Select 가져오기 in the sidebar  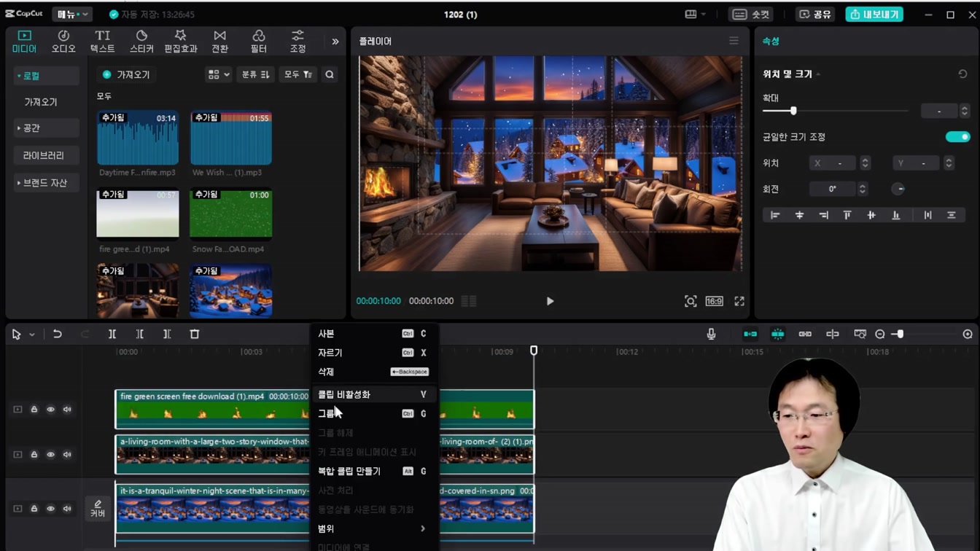(x=41, y=102)
